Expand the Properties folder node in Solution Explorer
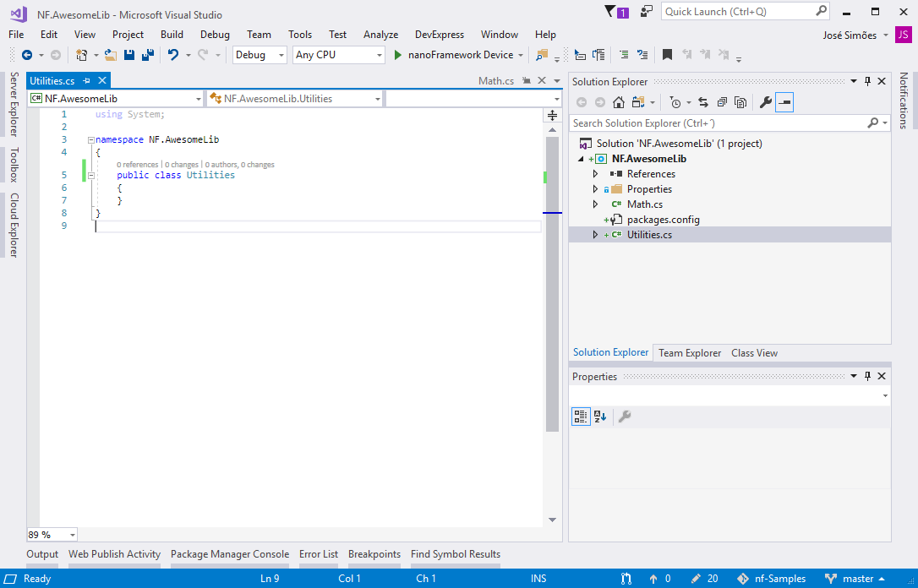Screen dimensions: 918x588 595,189
